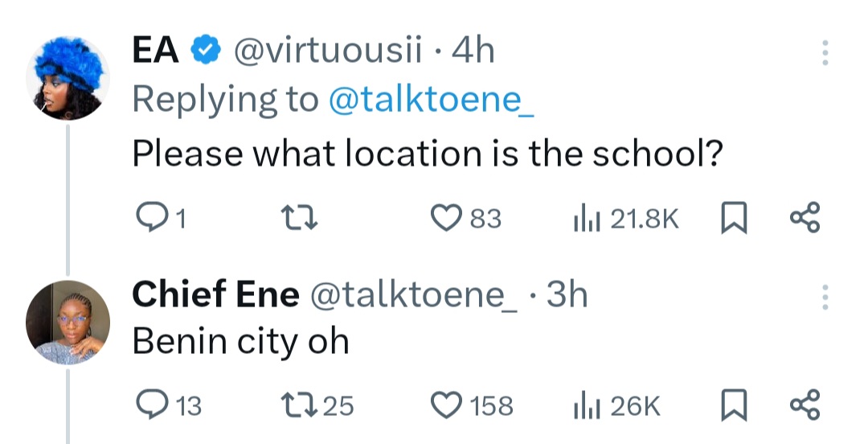Viewport: 868px width, 444px height.
Task: Reply to Chief Ene's Benin city tweet
Action: pos(149,405)
